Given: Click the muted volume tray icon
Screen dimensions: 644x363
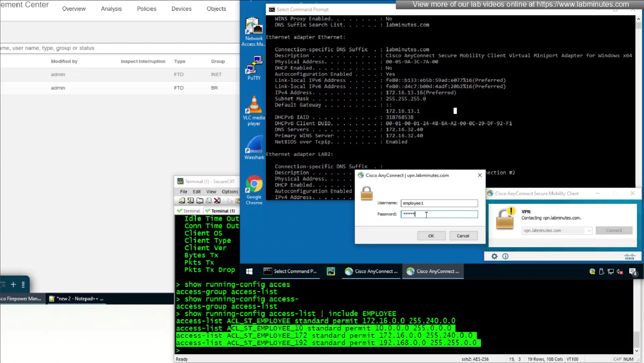Looking at the screenshot, I should (620, 272).
